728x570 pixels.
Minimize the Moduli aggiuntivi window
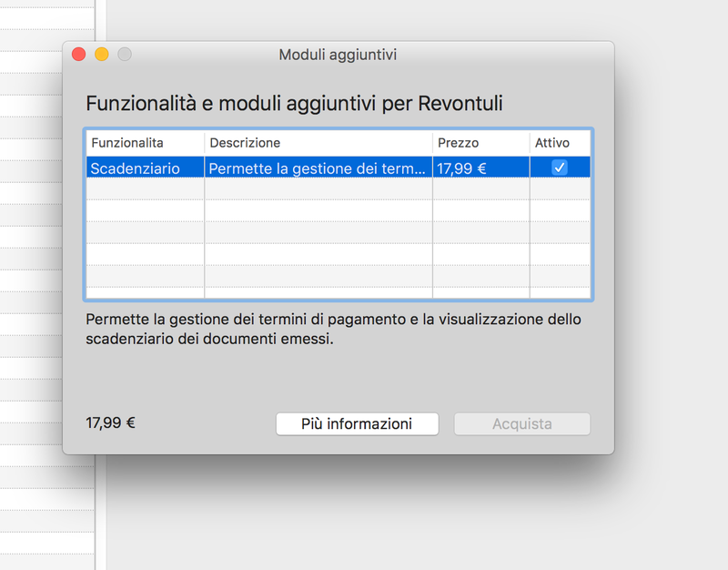102,55
